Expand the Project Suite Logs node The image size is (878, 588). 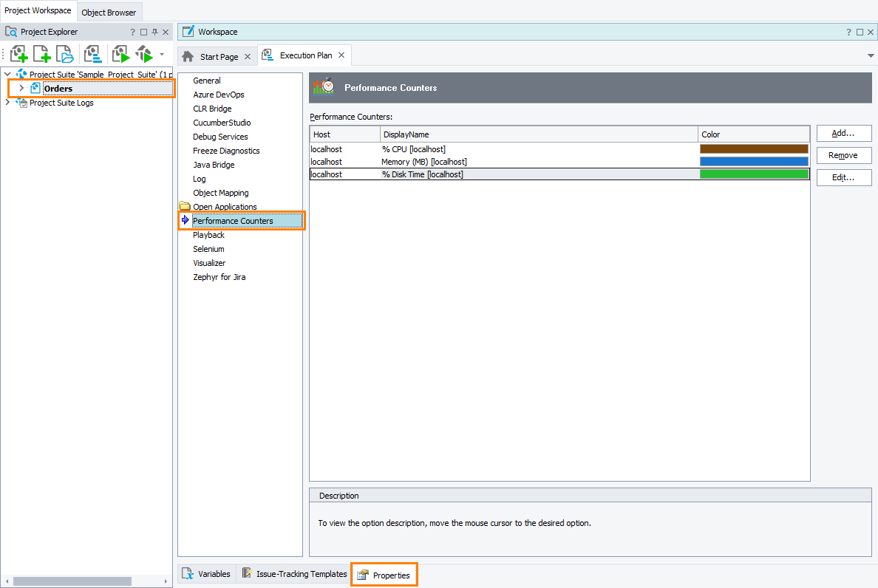click(x=7, y=103)
